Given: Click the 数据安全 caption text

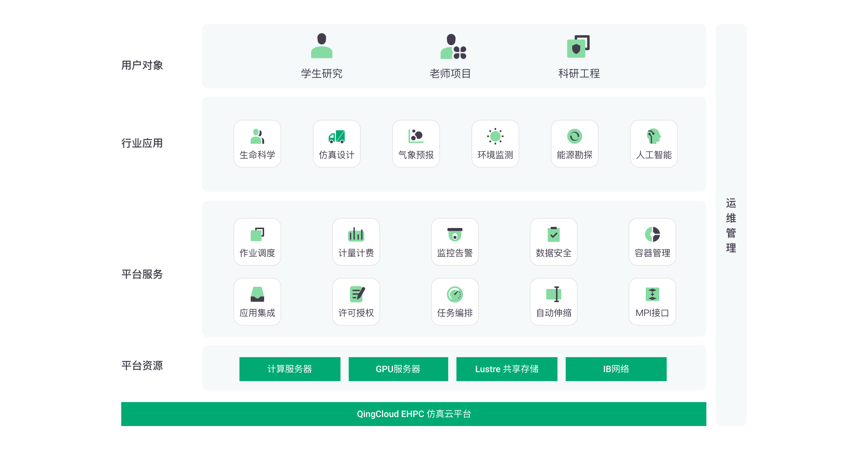Looking at the screenshot, I should pyautogui.click(x=554, y=253).
